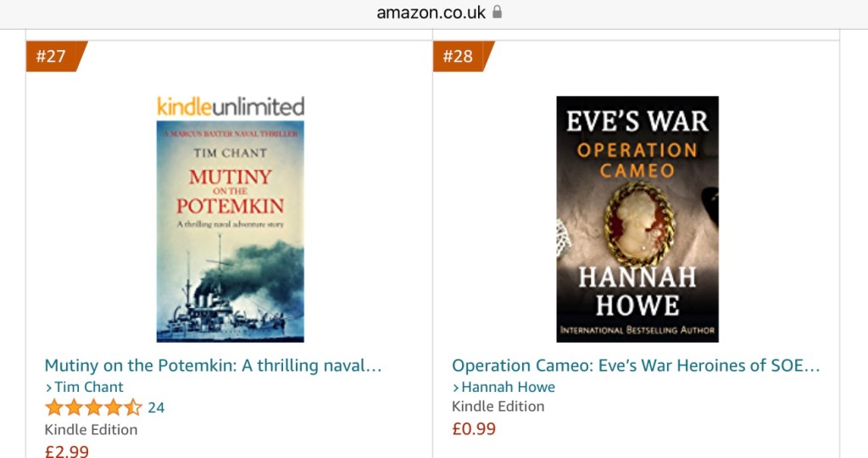The width and height of the screenshot is (868, 458).
Task: Click the #28 rank badge
Action: (x=463, y=56)
